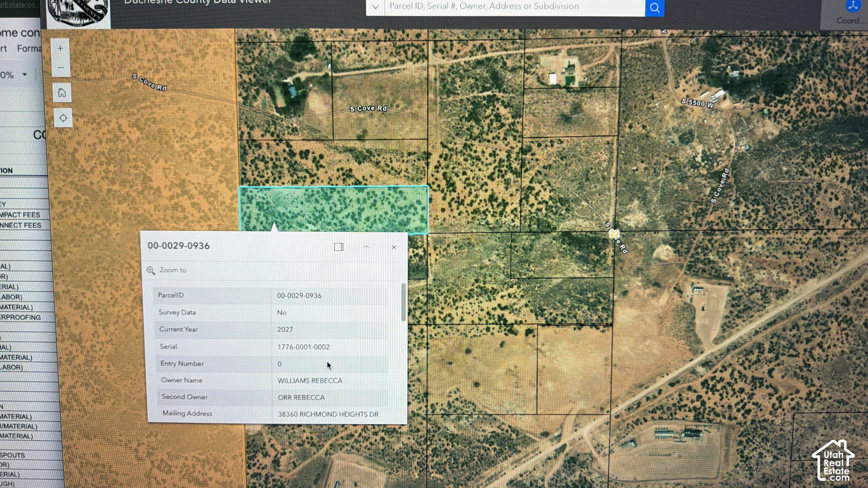This screenshot has height=488, width=868.
Task: Click the map zoom out minus button
Action: click(61, 68)
